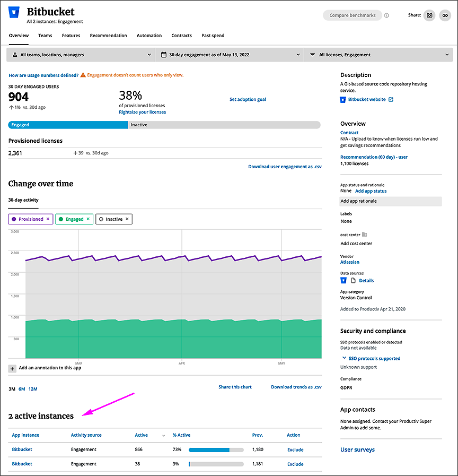Click the Compare benchmarks button
The width and height of the screenshot is (458, 476).
[352, 15]
